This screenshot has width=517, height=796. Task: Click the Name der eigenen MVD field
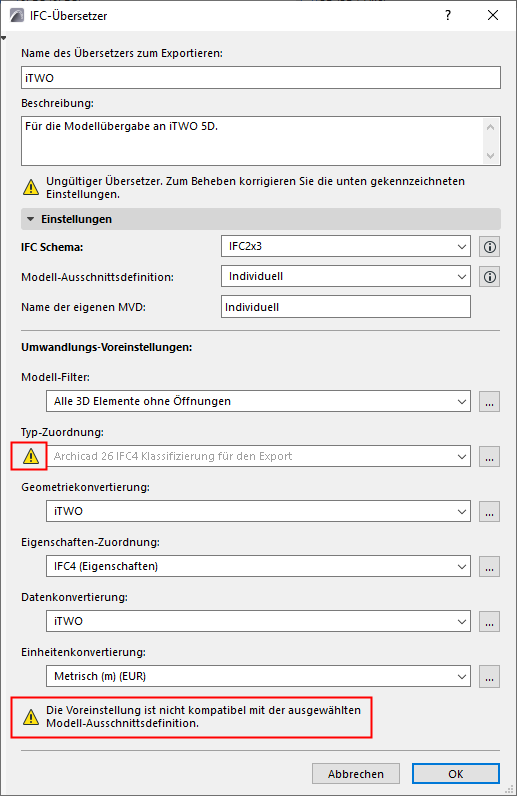(346, 307)
